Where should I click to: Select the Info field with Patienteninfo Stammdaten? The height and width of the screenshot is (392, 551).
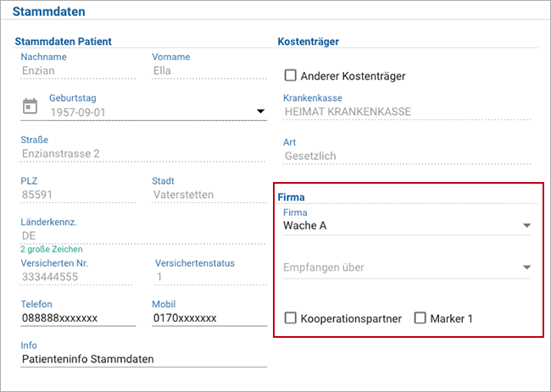point(144,359)
